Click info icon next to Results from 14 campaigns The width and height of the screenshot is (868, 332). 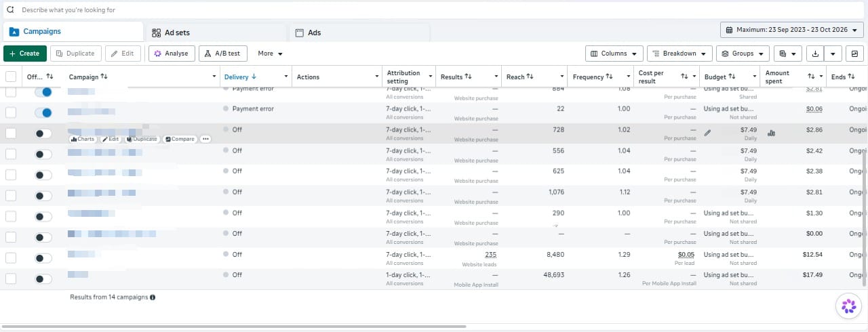tap(152, 297)
